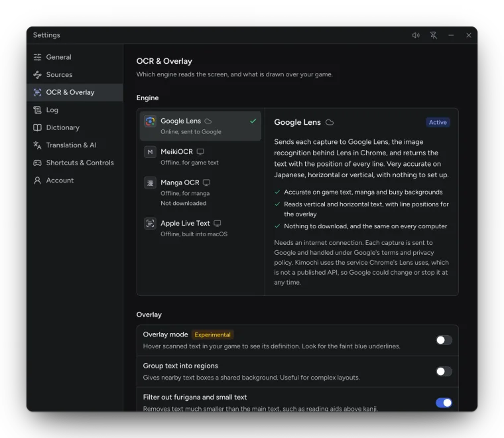The width and height of the screenshot is (504, 438).
Task: Select the Google Lens engine
Action: pyautogui.click(x=200, y=126)
